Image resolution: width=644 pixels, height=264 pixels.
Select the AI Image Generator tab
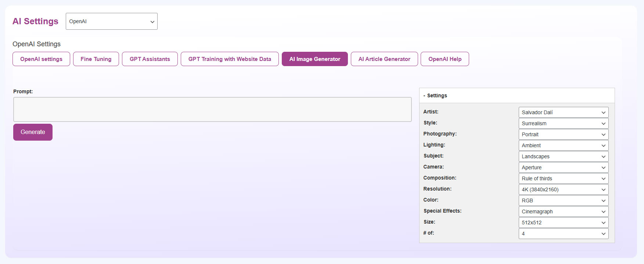314,59
